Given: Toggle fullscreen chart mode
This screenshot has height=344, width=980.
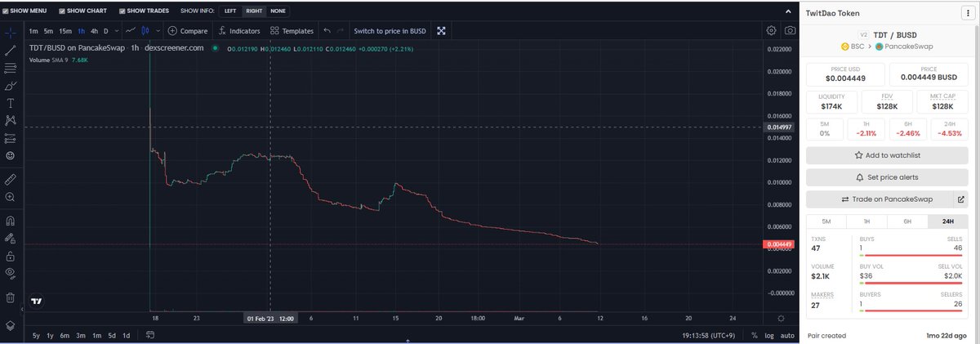Looking at the screenshot, I should pos(441,31).
